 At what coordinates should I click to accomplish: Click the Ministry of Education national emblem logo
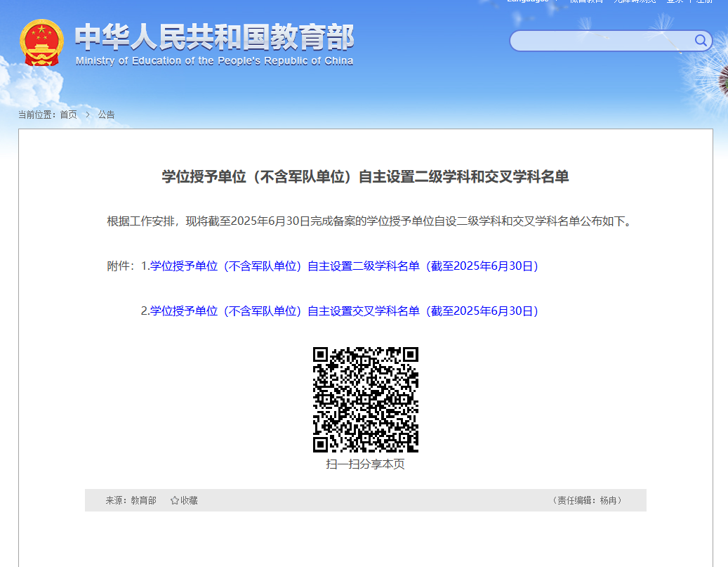pos(42,42)
